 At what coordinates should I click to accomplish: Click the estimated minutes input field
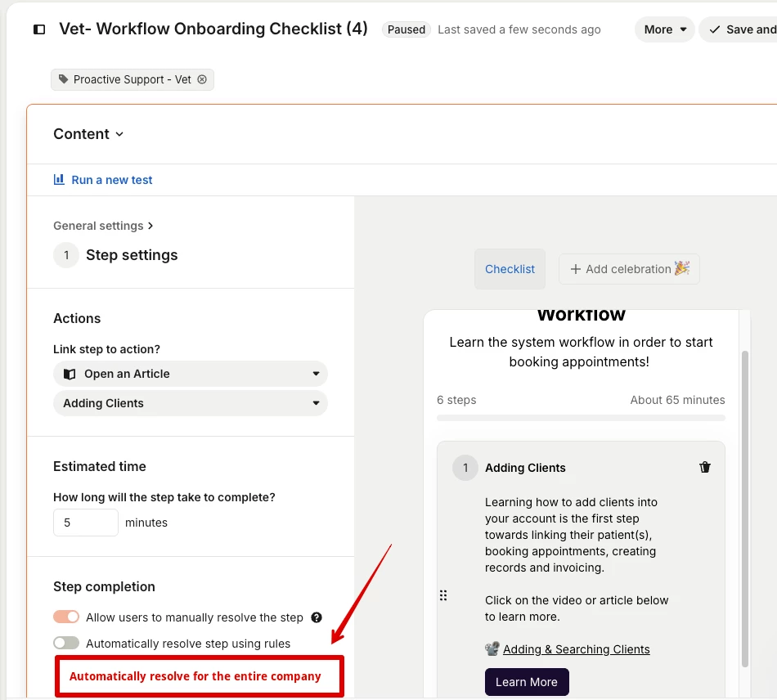pyautogui.click(x=86, y=523)
